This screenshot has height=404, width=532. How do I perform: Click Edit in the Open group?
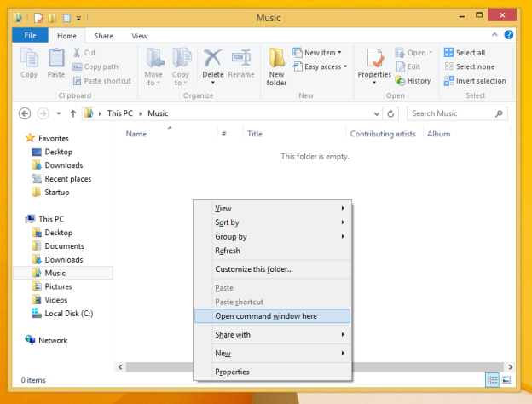click(408, 66)
